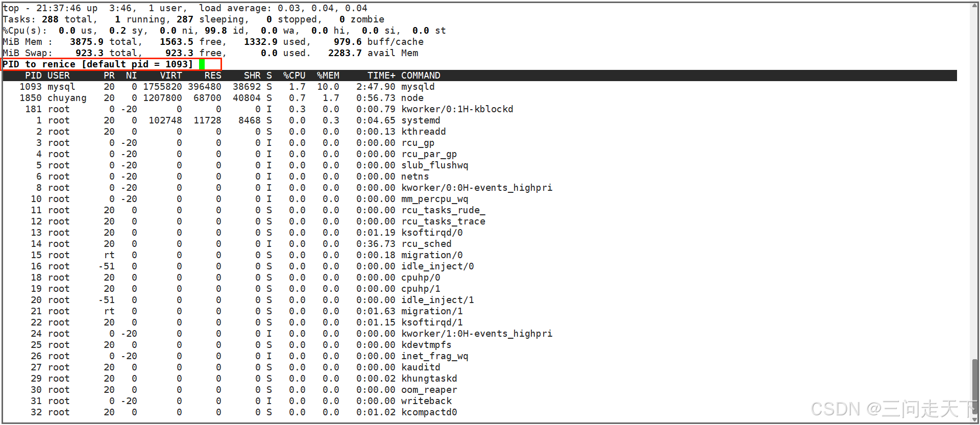The width and height of the screenshot is (980, 425).
Task: Select the inet_frag_wq process
Action: (435, 356)
